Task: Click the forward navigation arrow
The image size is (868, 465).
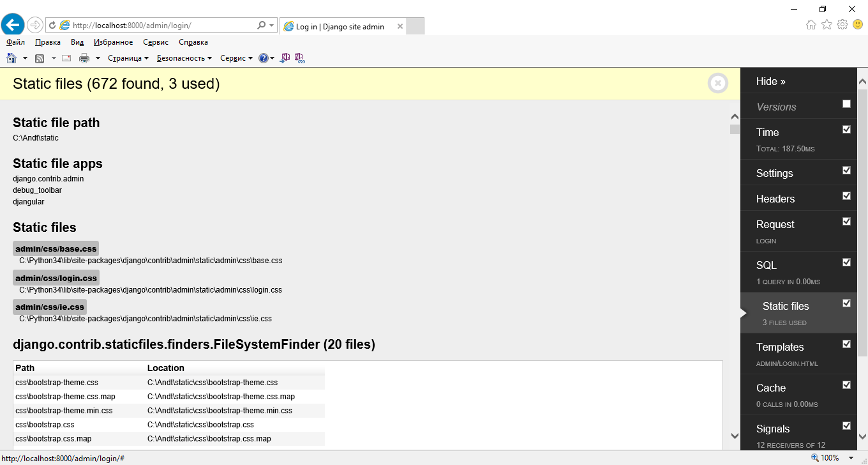Action: (35, 26)
